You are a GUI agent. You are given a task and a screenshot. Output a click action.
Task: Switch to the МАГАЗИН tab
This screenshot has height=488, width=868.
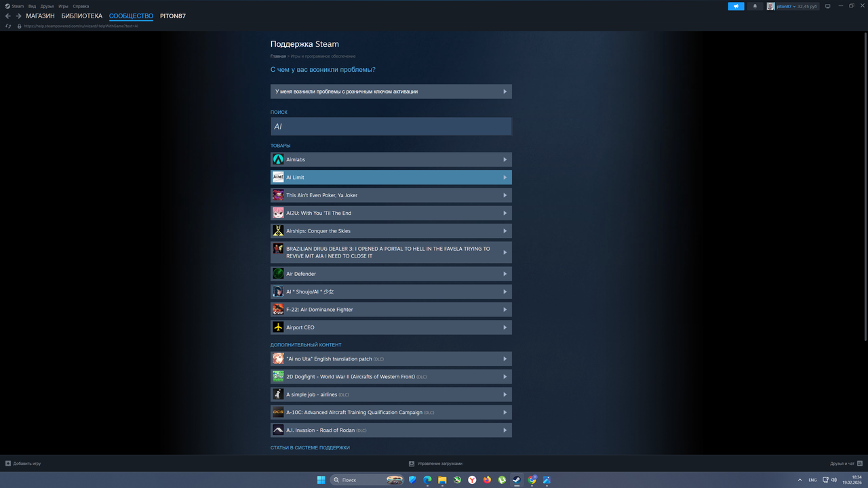point(40,16)
